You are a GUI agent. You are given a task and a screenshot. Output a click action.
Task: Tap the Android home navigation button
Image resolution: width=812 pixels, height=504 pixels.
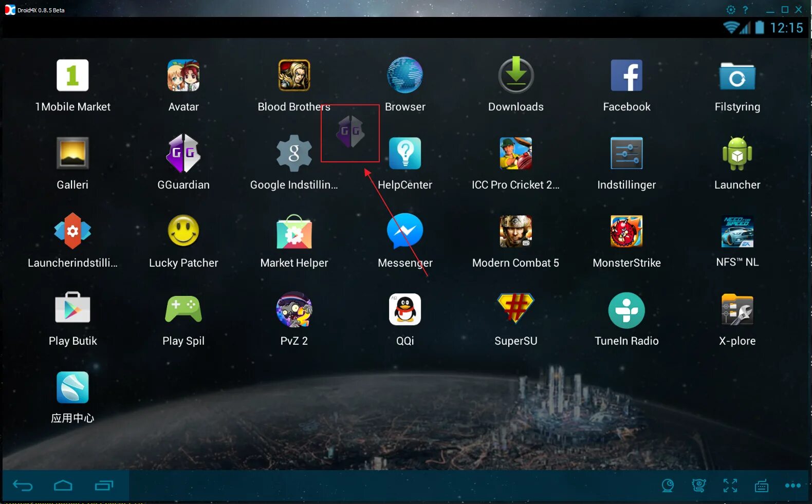[x=63, y=486]
